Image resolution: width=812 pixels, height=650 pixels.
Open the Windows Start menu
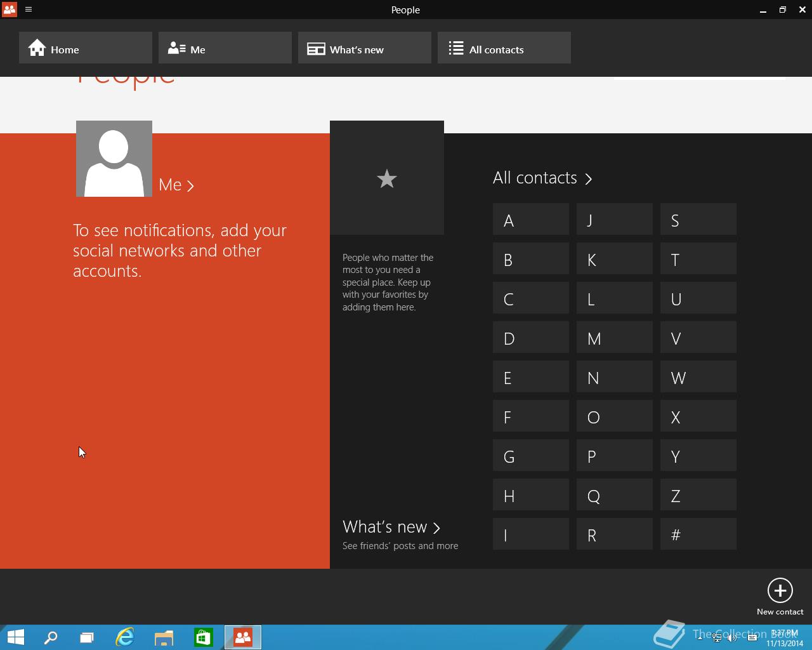pyautogui.click(x=15, y=637)
